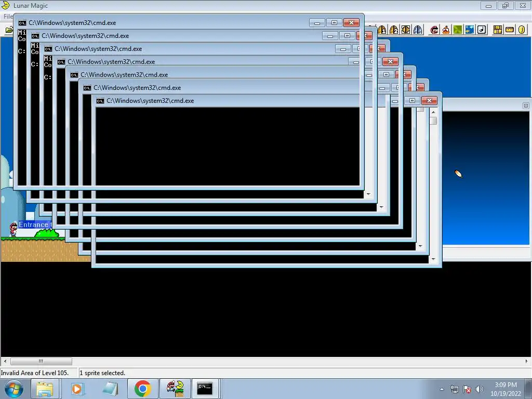Click the cmd icon of the frontmost command window

coord(22,23)
